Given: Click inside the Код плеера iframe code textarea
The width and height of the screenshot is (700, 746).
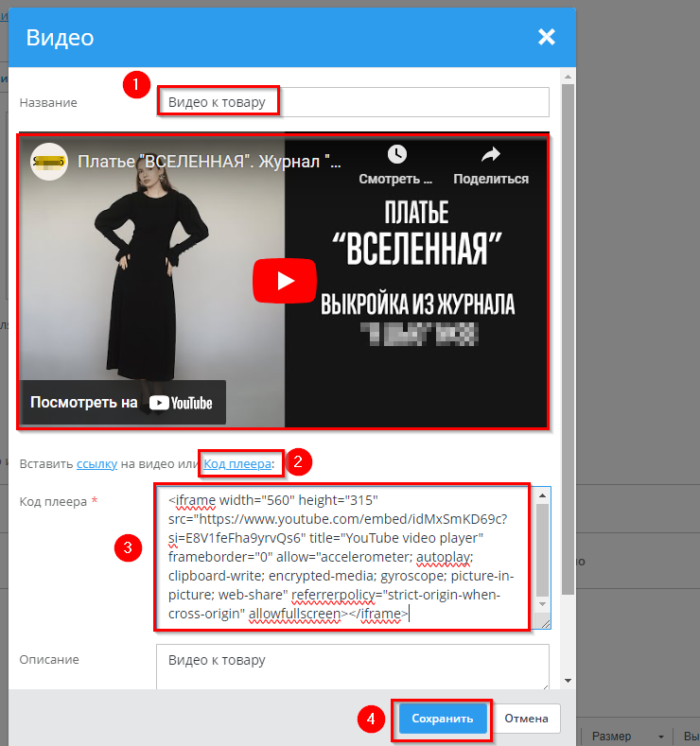Looking at the screenshot, I should click(341, 558).
